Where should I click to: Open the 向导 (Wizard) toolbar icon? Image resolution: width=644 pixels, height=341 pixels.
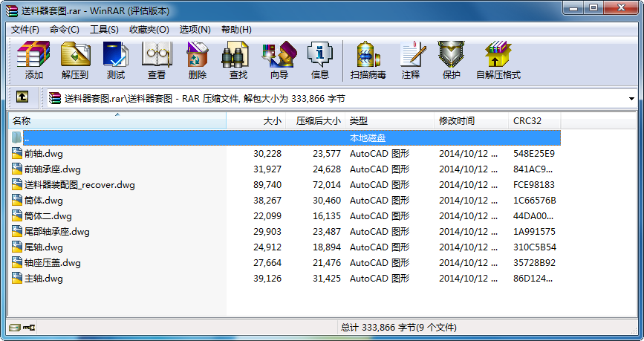279,54
